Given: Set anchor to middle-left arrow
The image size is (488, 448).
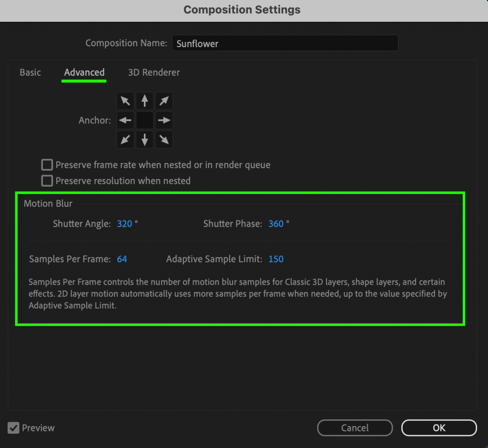Looking at the screenshot, I should coord(125,120).
